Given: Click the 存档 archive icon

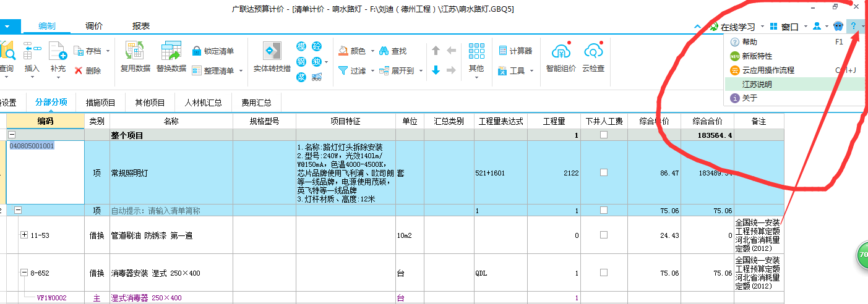Looking at the screenshot, I should (79, 51).
